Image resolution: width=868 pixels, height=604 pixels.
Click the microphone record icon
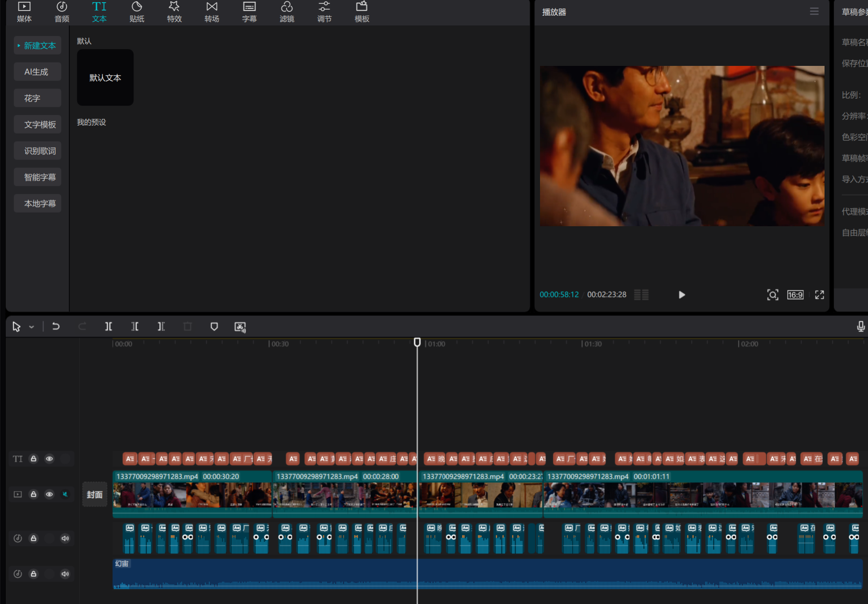coord(861,326)
